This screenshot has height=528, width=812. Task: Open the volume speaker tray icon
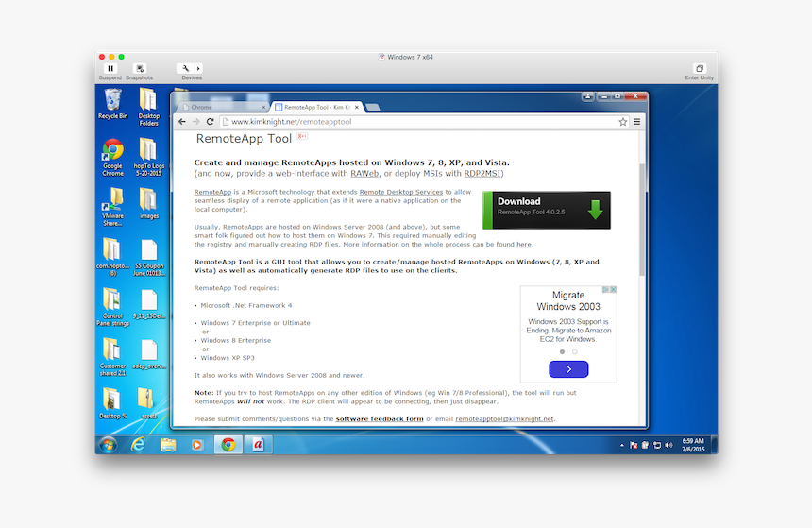click(x=668, y=445)
